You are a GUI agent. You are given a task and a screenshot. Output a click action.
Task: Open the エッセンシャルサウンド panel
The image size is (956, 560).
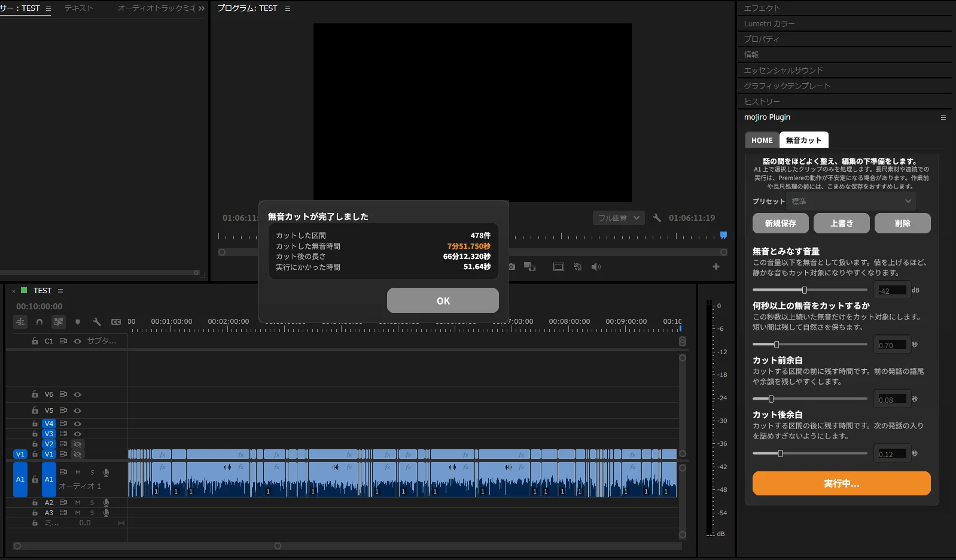pos(784,71)
